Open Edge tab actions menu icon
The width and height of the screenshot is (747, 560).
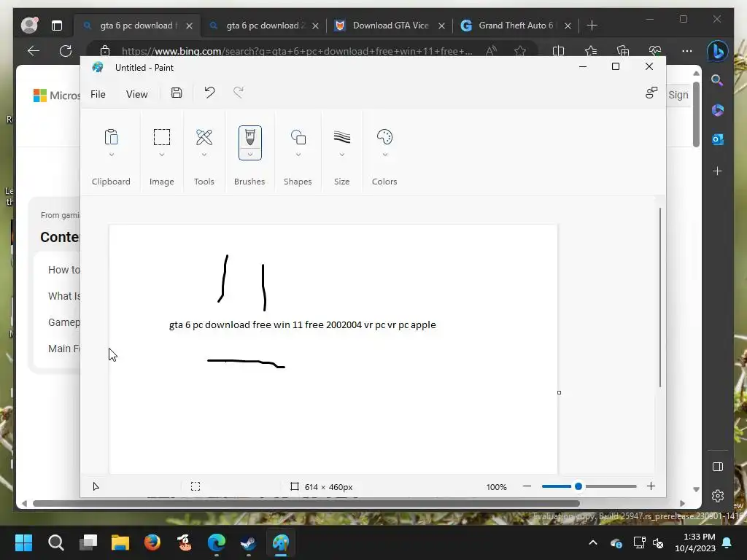[57, 26]
